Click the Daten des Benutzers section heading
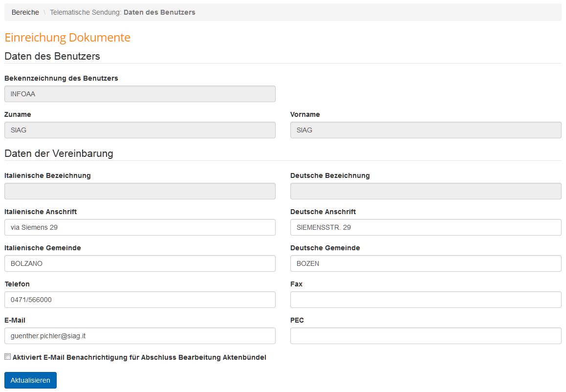Screen dimensions: 566x392 tap(52, 56)
